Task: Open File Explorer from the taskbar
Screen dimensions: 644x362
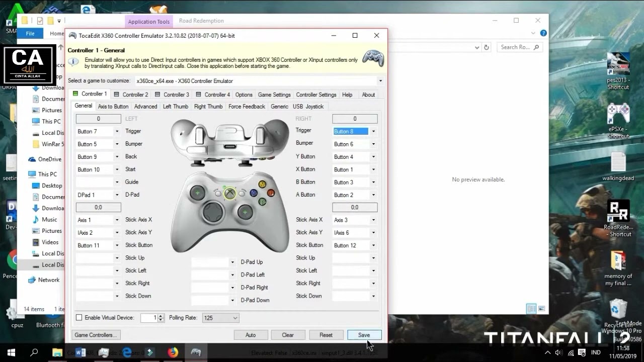Action: pos(57,352)
